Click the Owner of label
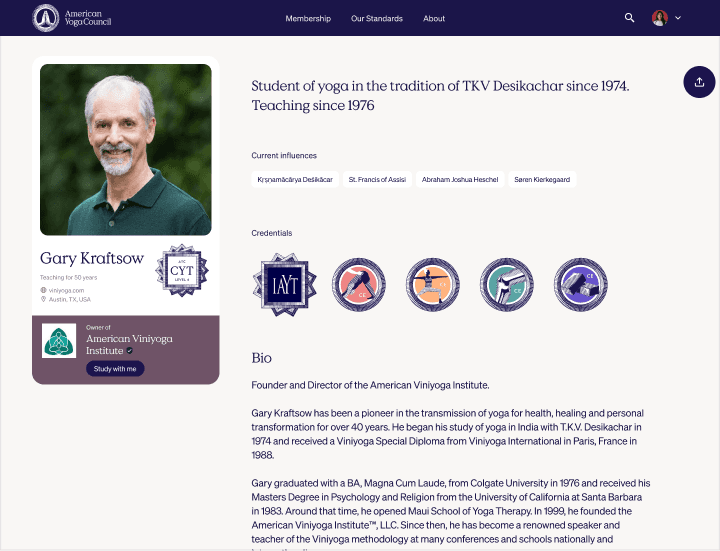Image resolution: width=720 pixels, height=551 pixels. click(98, 327)
